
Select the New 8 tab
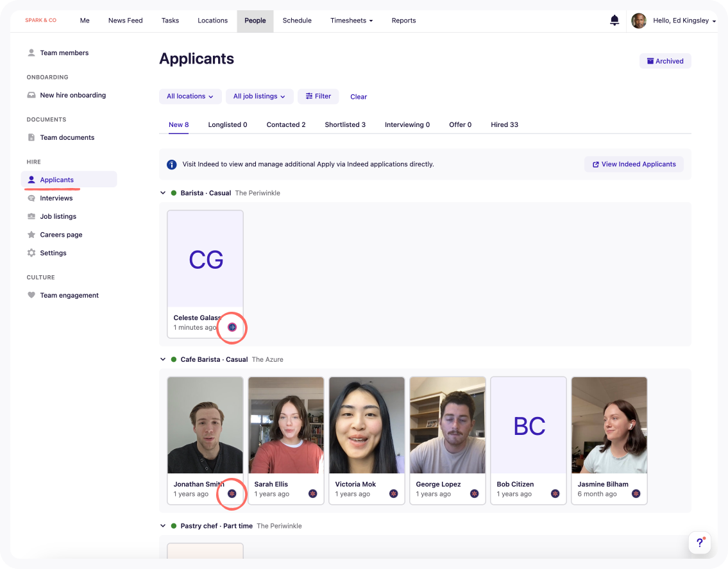(x=179, y=124)
